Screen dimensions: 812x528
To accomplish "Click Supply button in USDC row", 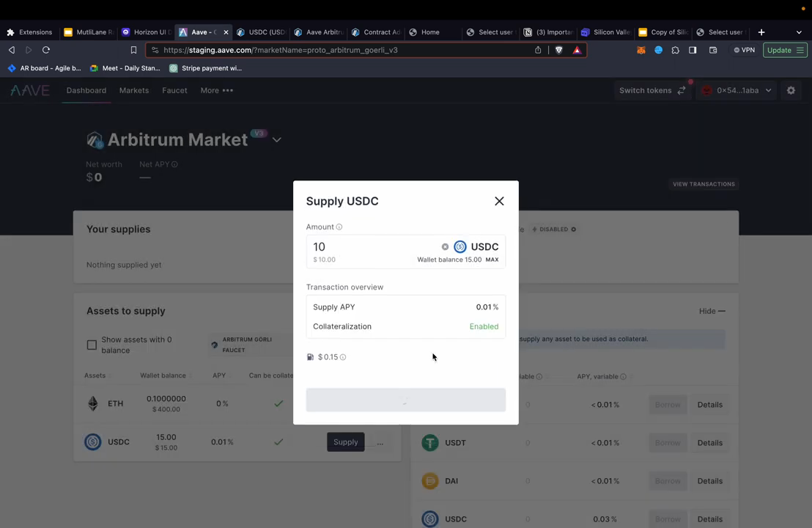I will [345, 442].
